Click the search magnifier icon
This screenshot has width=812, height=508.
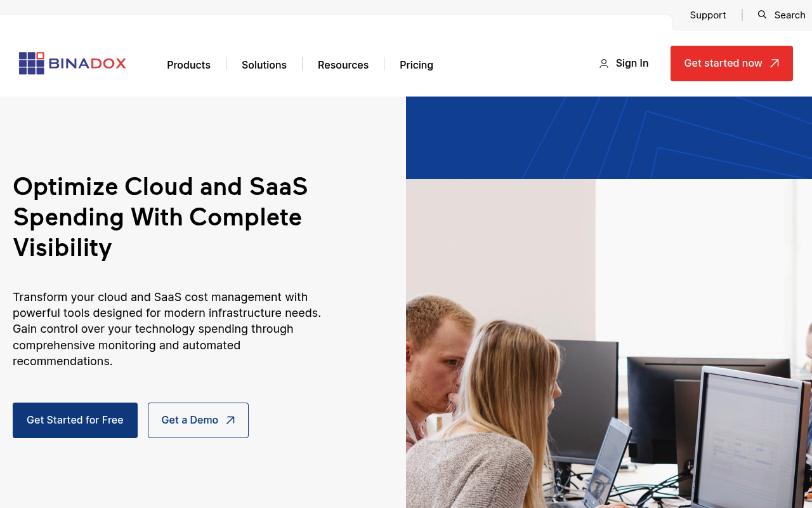pyautogui.click(x=762, y=15)
